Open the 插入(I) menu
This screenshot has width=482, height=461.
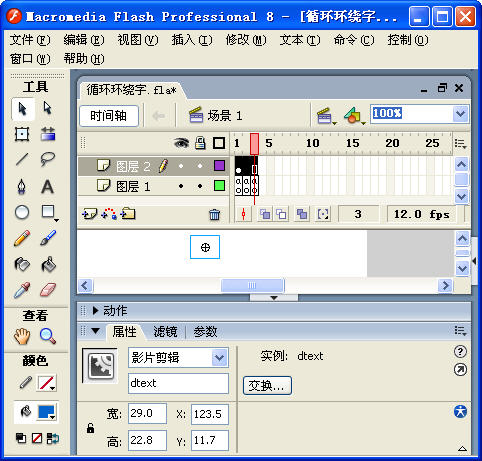192,40
